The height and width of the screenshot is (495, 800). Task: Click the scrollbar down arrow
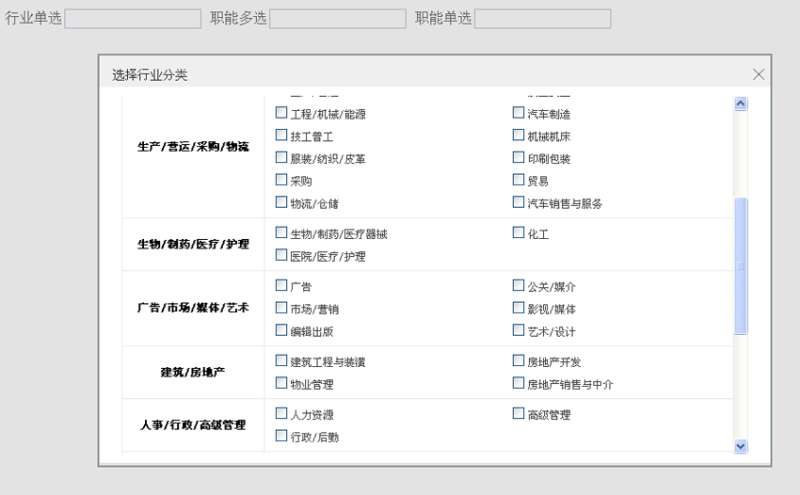(x=741, y=445)
